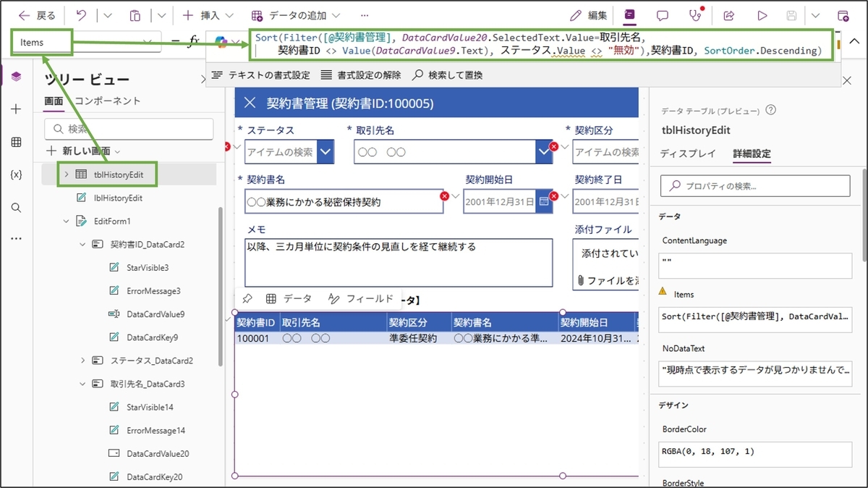Image resolution: width=868 pixels, height=488 pixels.
Task: Collapse the EditForm1 tree node
Action: 67,221
